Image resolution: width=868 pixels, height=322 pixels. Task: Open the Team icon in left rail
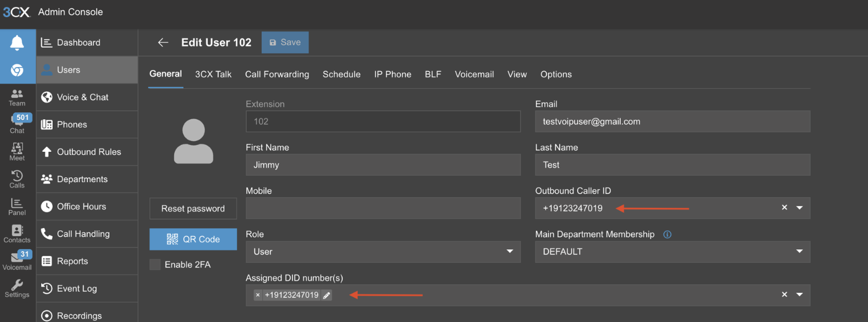point(17,97)
